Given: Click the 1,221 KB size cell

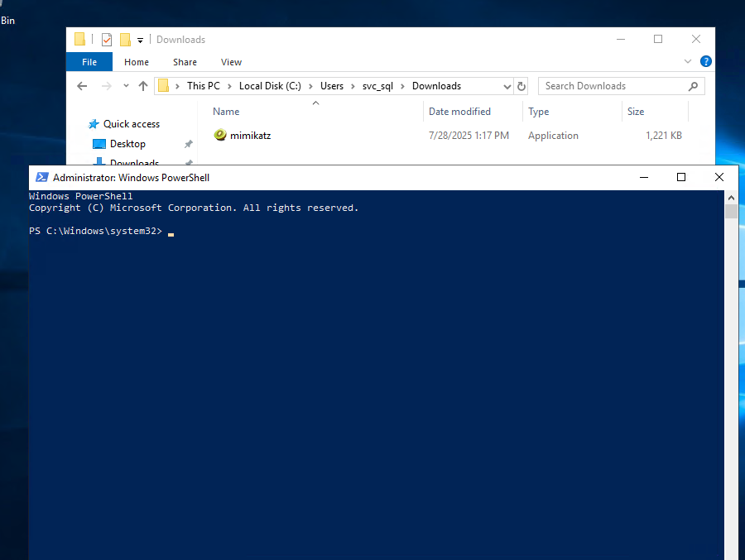Looking at the screenshot, I should 663,136.
